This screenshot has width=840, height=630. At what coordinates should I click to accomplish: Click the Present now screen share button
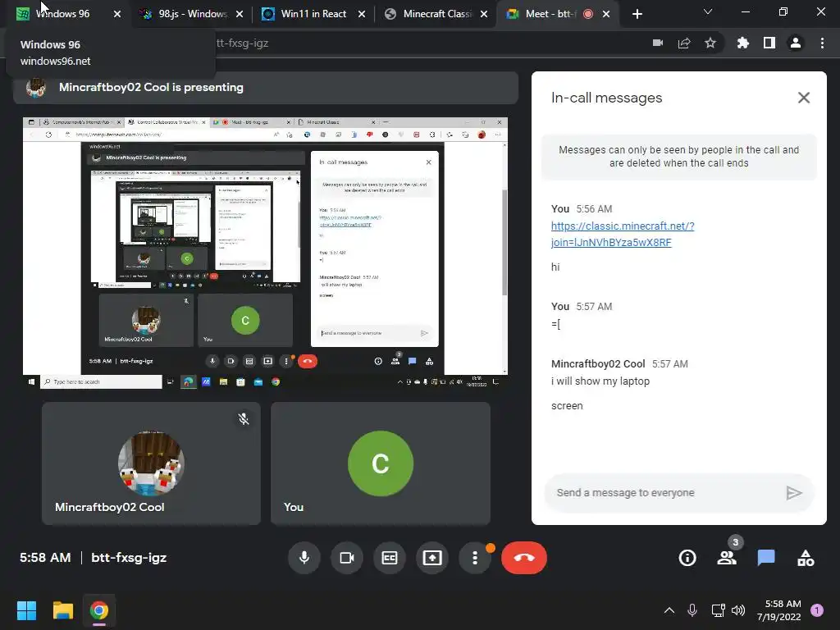pos(432,558)
